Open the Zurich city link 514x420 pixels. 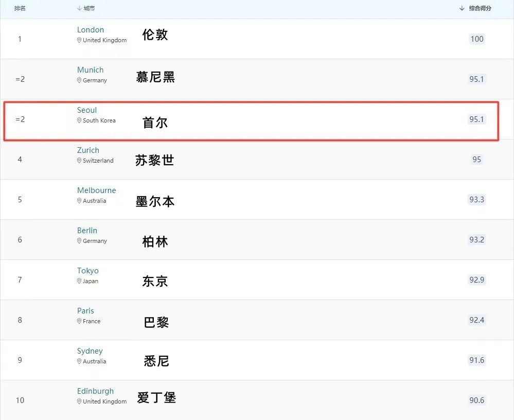pos(88,150)
